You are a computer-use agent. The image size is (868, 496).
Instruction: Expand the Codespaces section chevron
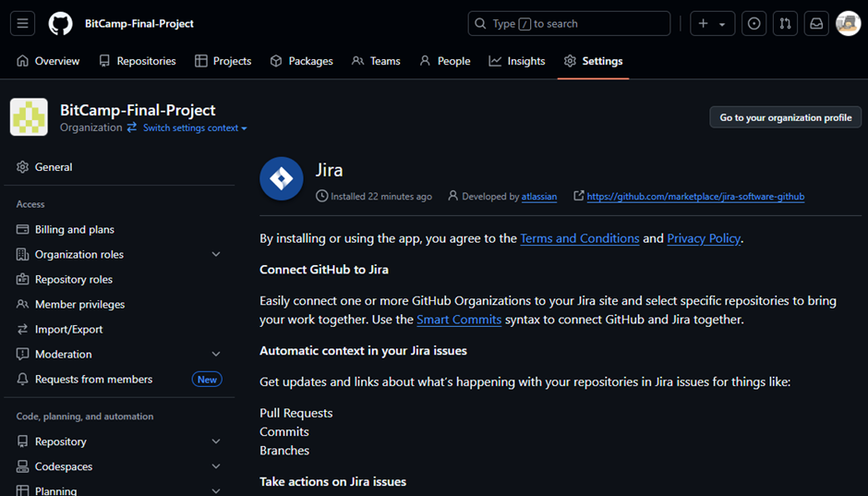[216, 466]
